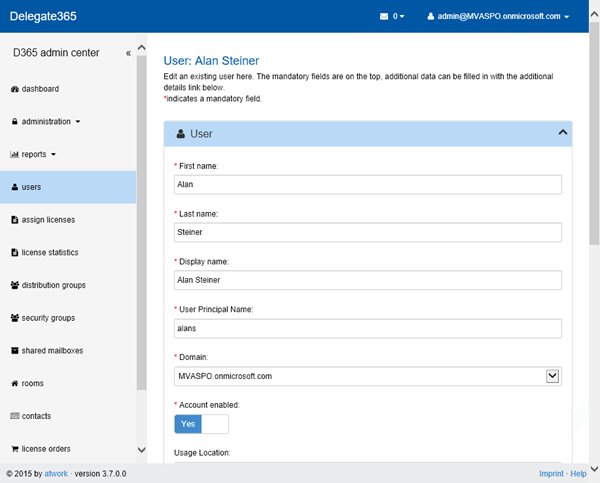Open the Domain dropdown list
Screen dimensions: 600x483
552,376
